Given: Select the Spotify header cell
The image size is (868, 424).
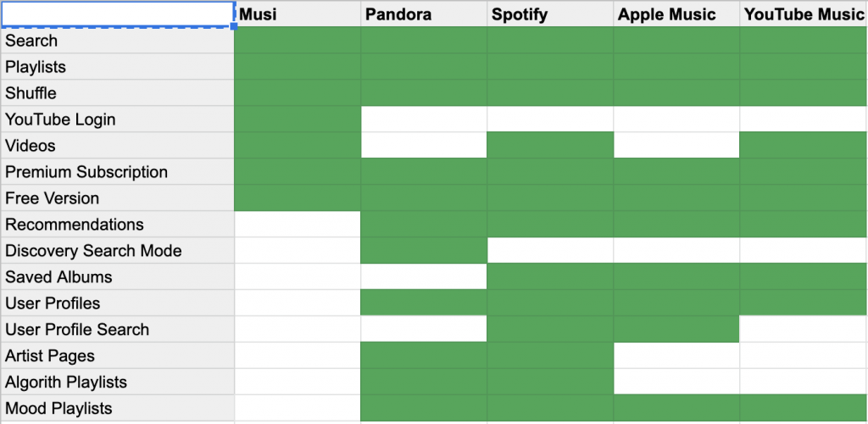Looking at the screenshot, I should (550, 14).
